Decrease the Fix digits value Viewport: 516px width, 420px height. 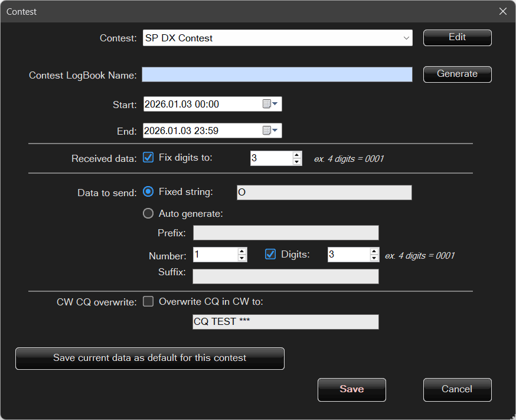click(297, 162)
